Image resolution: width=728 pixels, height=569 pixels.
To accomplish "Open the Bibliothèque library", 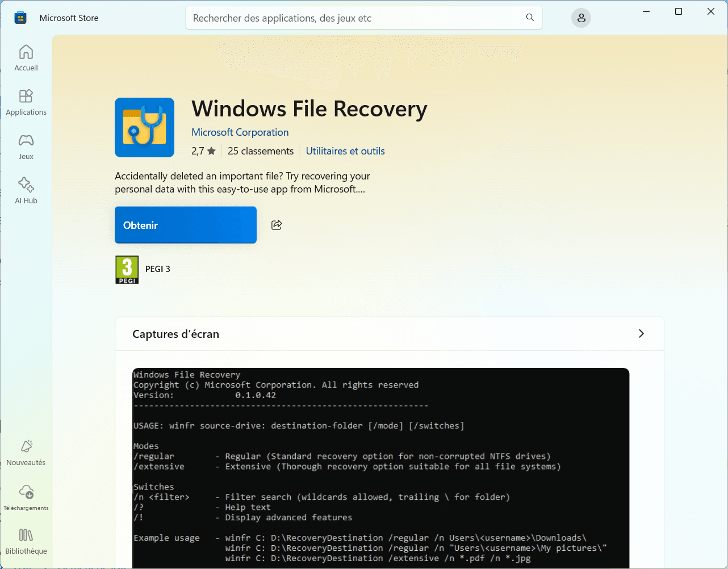I will [x=26, y=542].
